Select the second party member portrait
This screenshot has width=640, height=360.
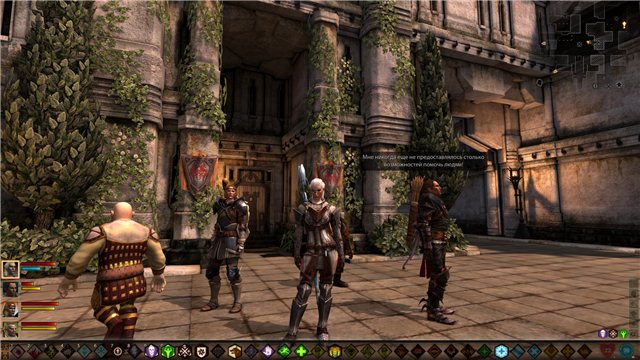tap(10, 289)
